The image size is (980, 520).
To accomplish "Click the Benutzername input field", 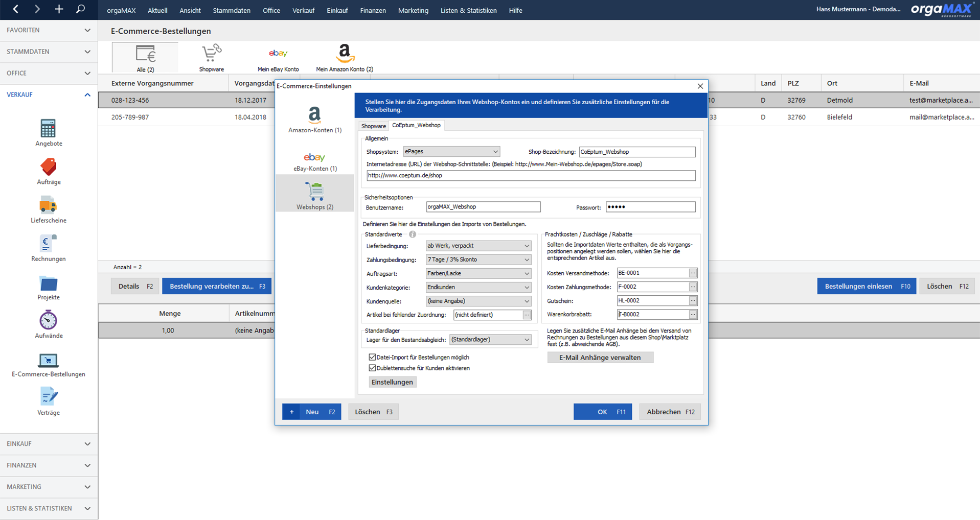I will click(483, 207).
